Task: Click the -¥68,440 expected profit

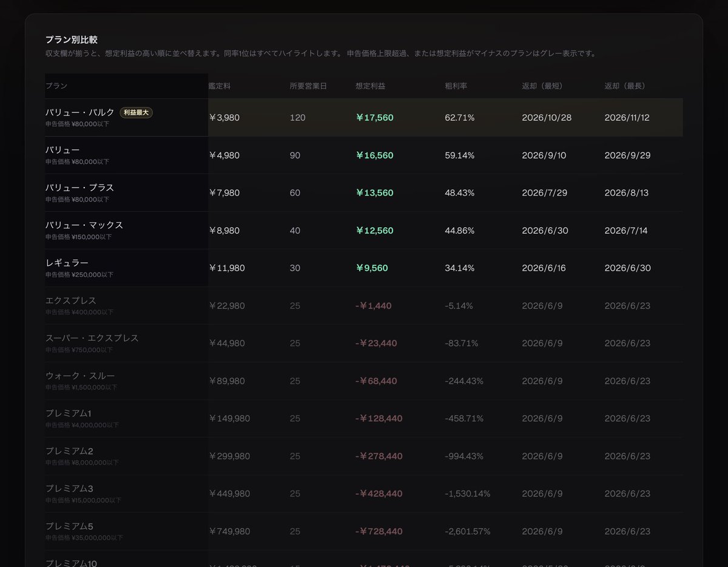Action: pos(376,381)
